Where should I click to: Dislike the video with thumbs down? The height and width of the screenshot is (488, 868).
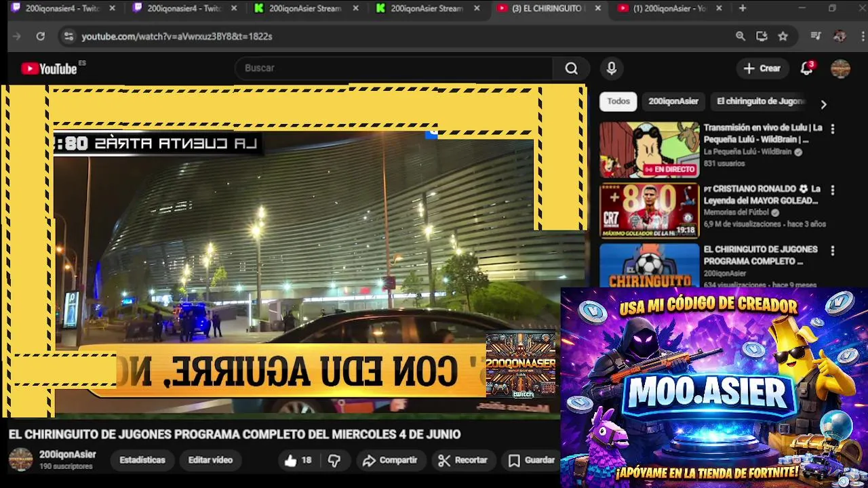334,460
